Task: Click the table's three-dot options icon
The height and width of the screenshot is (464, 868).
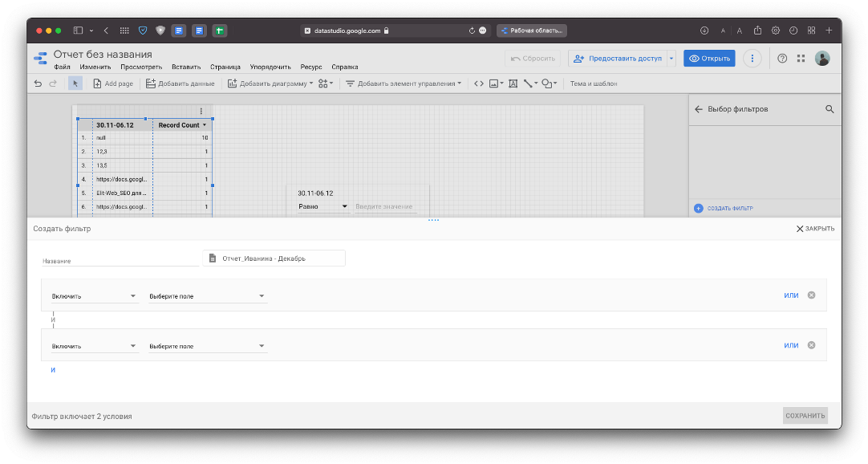Action: coord(201,112)
